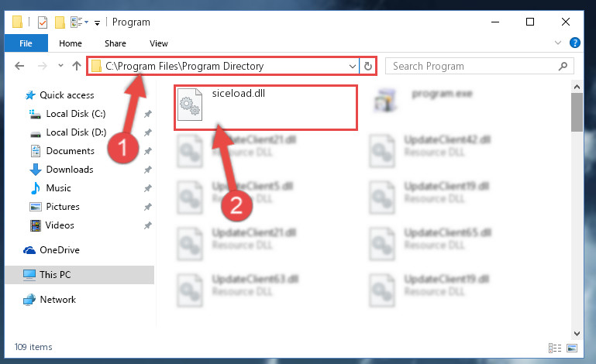Open recent locations dropdown arrow
The image size is (596, 364).
[x=60, y=66]
